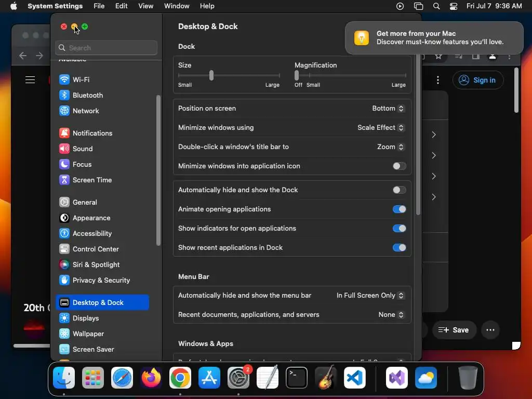532x399 pixels.
Task: Launch Visual Studio Code from Dock
Action: (354, 378)
